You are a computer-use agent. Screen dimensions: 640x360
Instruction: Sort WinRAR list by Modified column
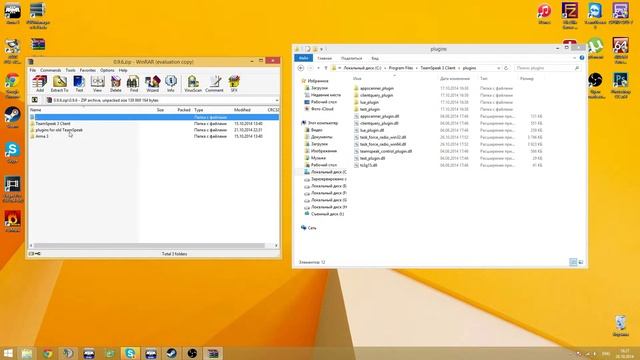[242, 110]
